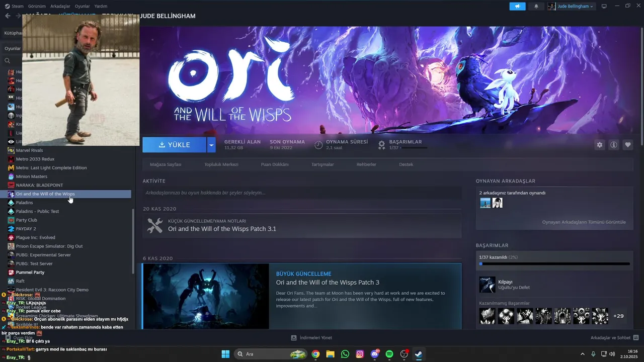Open WhatsApp from taskbar
This screenshot has height=362, width=644.
(345, 354)
